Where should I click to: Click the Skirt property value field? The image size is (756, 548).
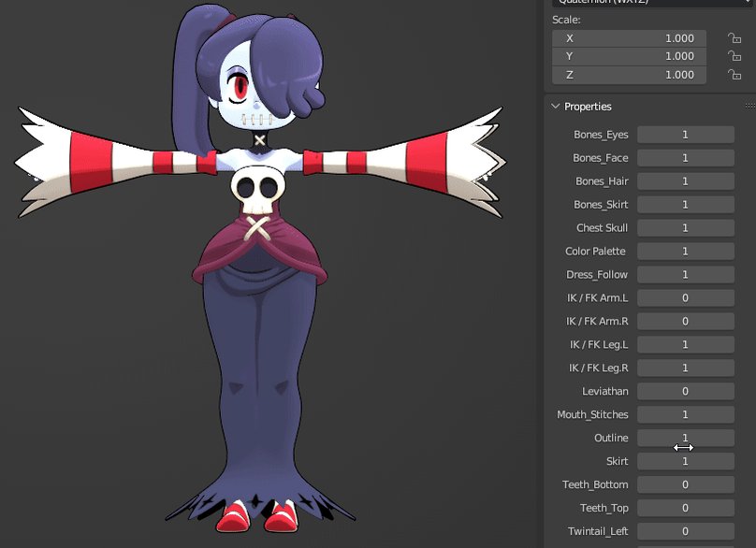coord(686,461)
